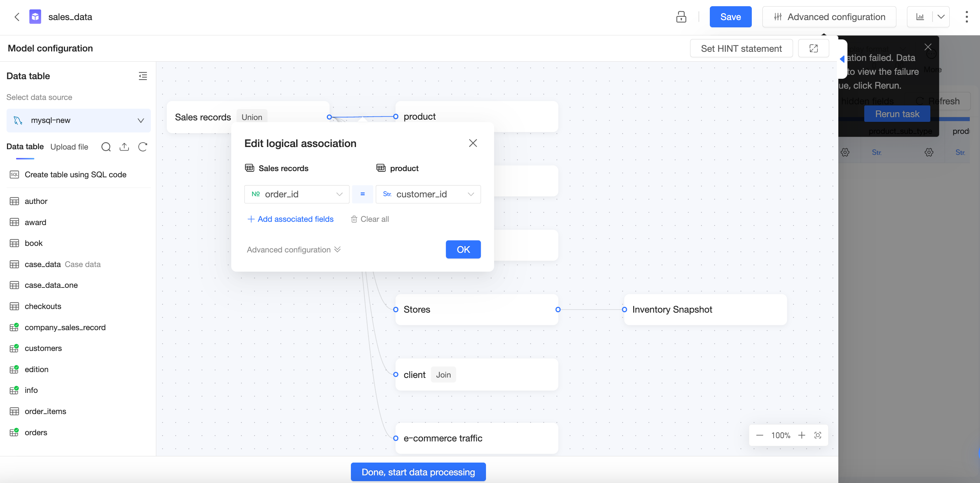Open the vertical three-dot more menu
This screenshot has width=980, height=483.
[x=967, y=17]
